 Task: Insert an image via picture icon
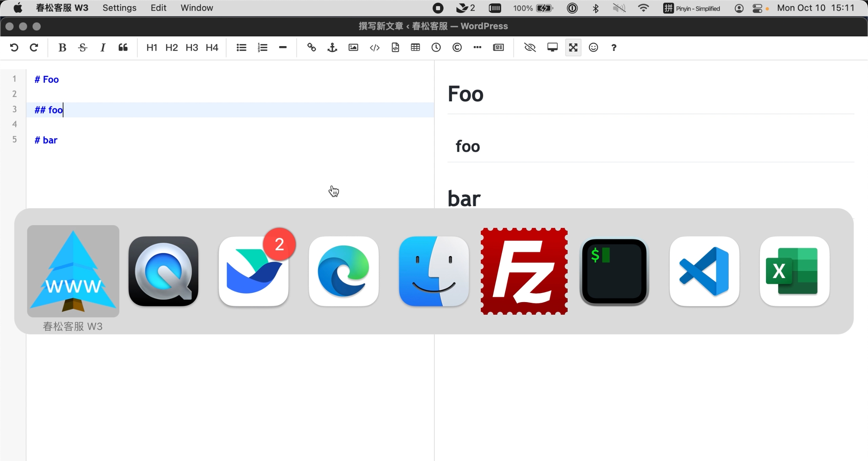click(353, 48)
